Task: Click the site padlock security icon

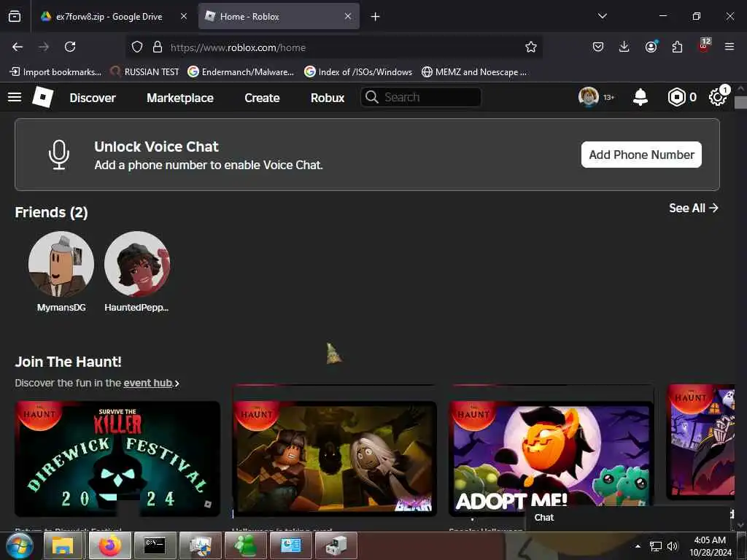Action: [158, 47]
